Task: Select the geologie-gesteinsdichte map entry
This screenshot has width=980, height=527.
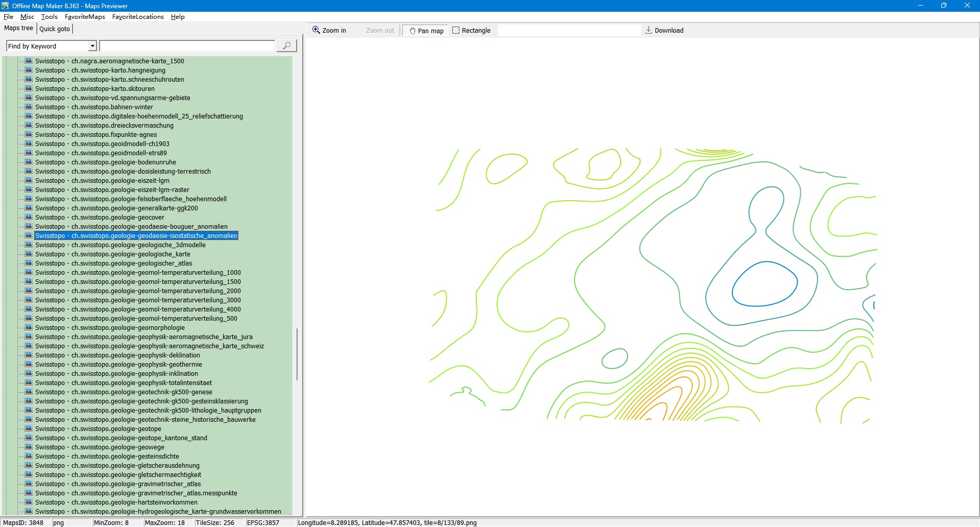Action: coord(107,456)
